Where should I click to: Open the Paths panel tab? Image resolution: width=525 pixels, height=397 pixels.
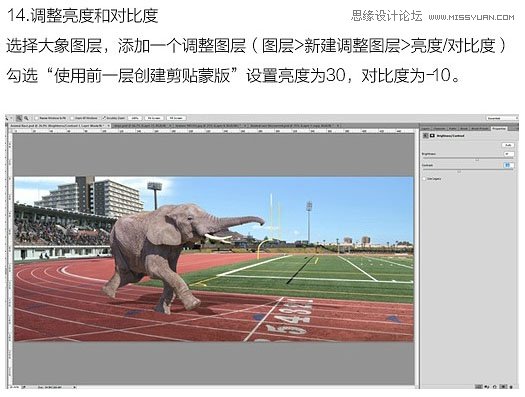click(x=453, y=129)
